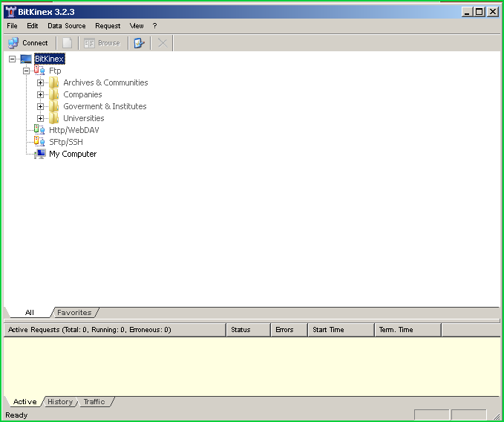Click the BitKinex root computer icon
This screenshot has height=422, width=504.
(x=26, y=59)
